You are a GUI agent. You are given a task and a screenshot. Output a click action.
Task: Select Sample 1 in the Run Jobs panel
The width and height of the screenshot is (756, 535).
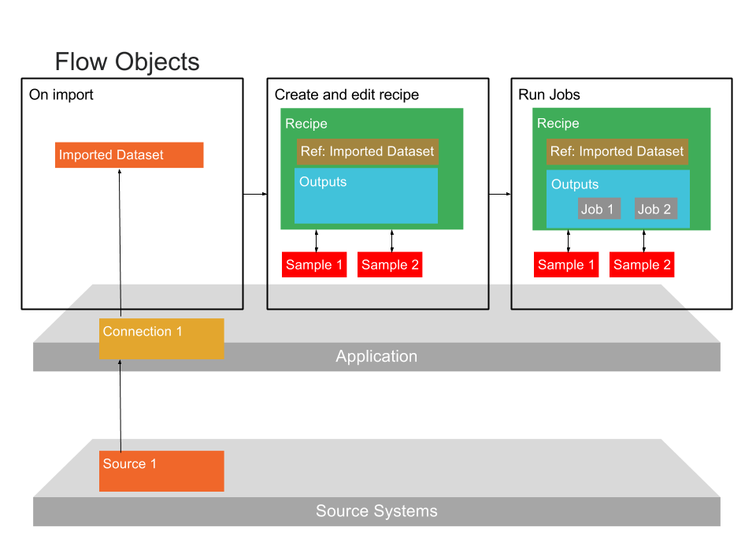[x=566, y=265]
